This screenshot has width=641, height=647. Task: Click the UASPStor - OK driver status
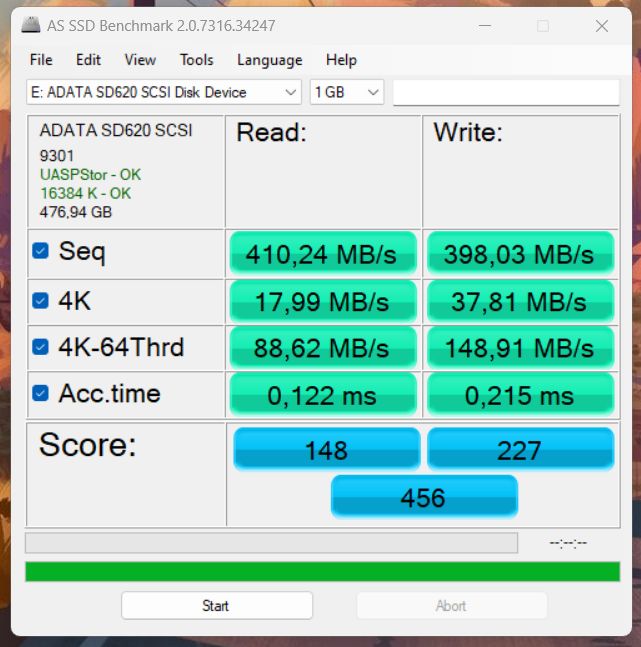pos(90,175)
